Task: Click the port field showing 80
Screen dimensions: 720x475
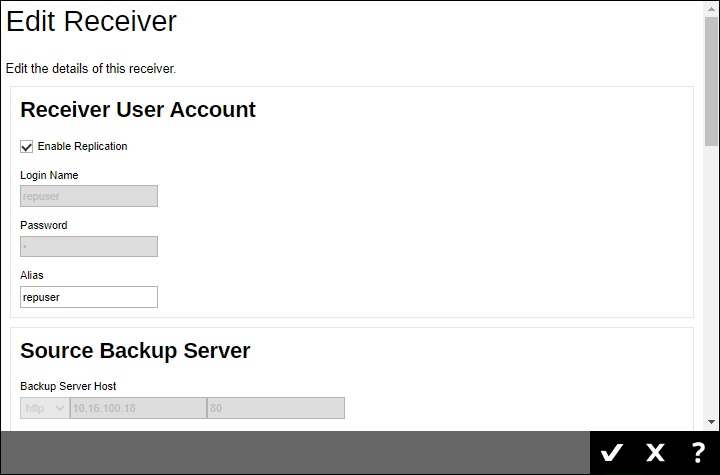Action: coord(276,408)
